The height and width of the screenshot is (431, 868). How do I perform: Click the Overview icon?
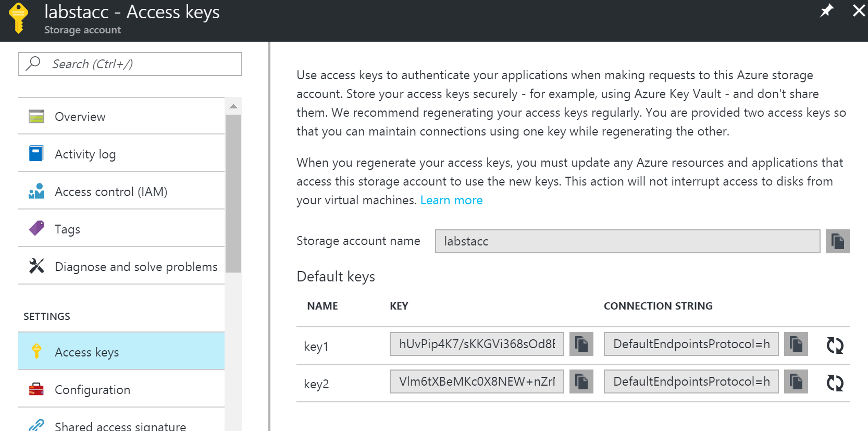click(x=36, y=116)
